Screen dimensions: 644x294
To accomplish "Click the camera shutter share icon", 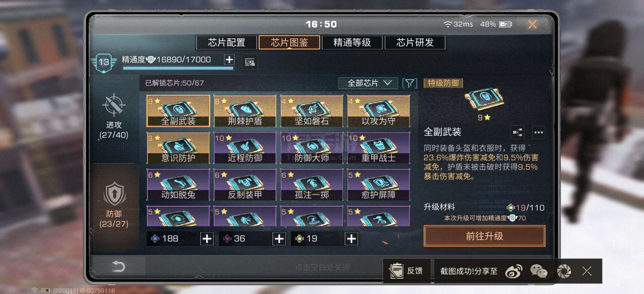I will coord(564,271).
